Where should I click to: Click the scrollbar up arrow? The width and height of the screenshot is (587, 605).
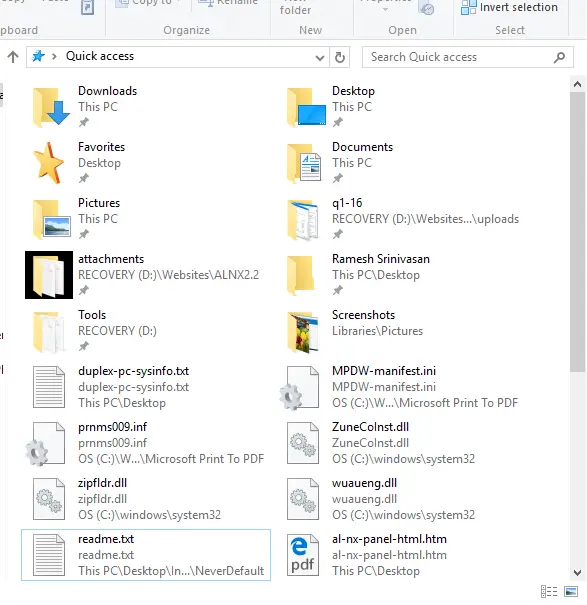[x=577, y=84]
